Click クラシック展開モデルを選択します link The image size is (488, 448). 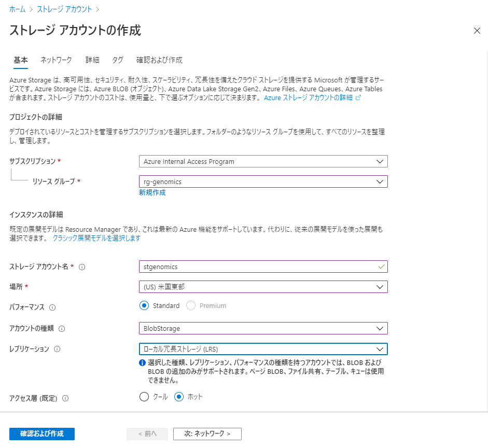click(x=96, y=239)
